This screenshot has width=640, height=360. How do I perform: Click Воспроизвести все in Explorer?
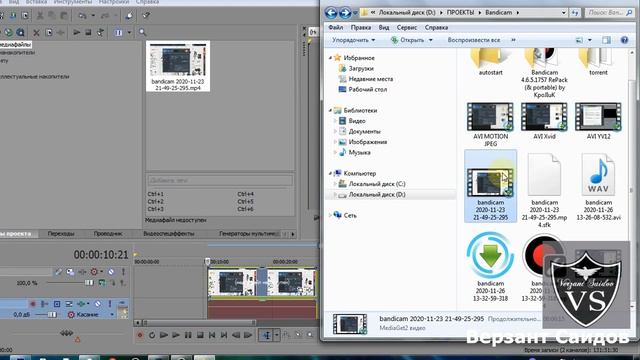(473, 40)
